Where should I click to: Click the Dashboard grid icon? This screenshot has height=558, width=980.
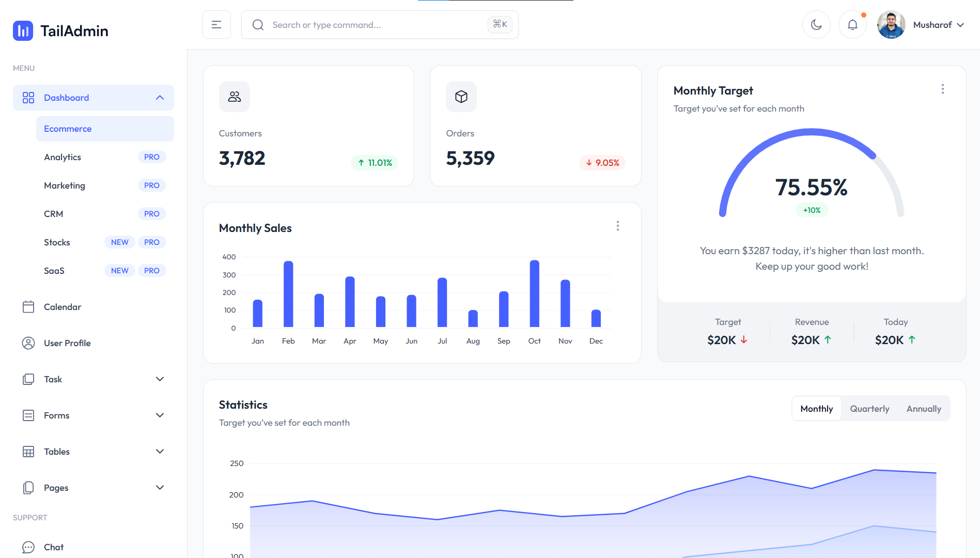[x=28, y=98]
